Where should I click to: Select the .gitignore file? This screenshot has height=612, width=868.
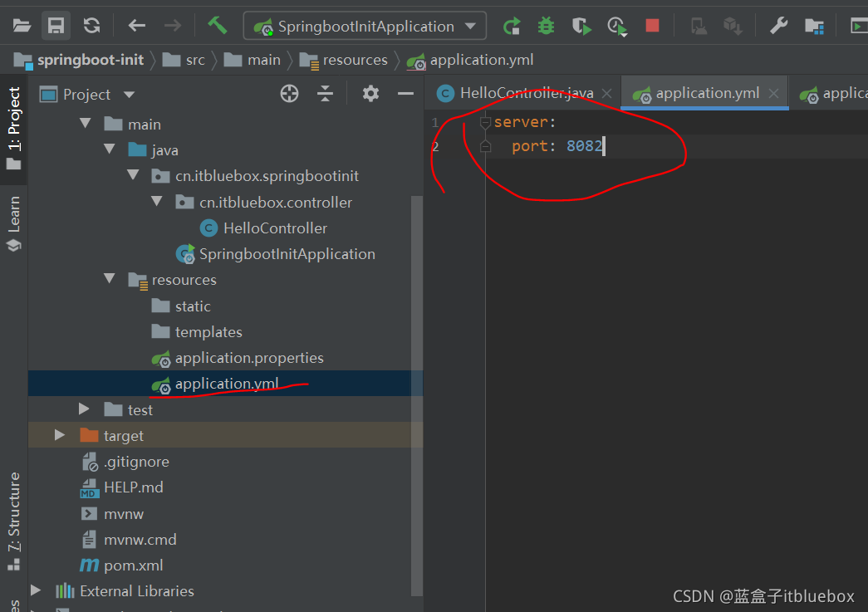(x=125, y=462)
